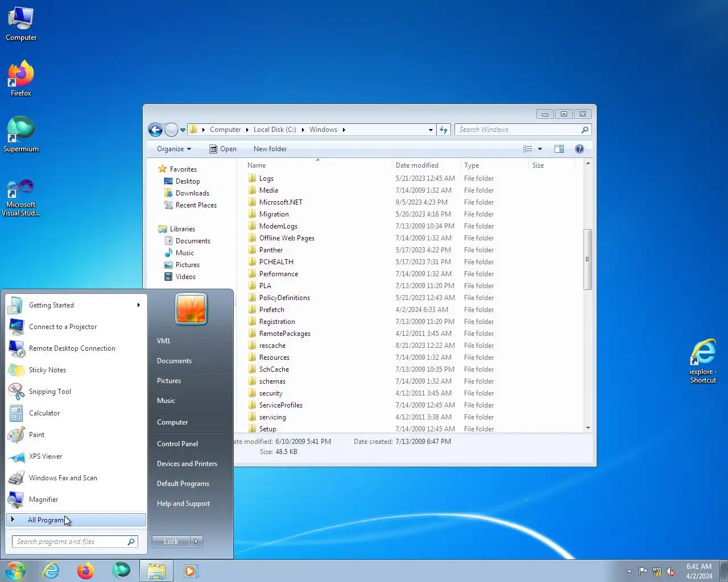Click the network tray icon
Screen dimensions: 728x582
point(657,571)
